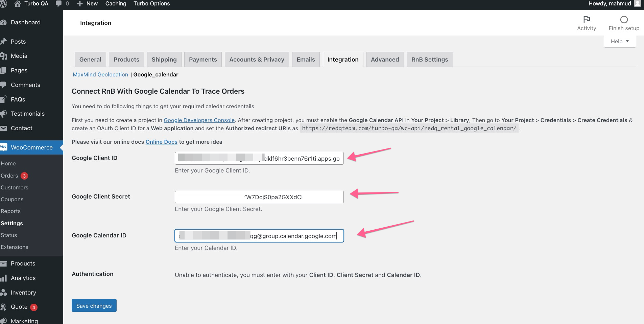The image size is (644, 324).
Task: Open the Payments settings tab
Action: (203, 60)
